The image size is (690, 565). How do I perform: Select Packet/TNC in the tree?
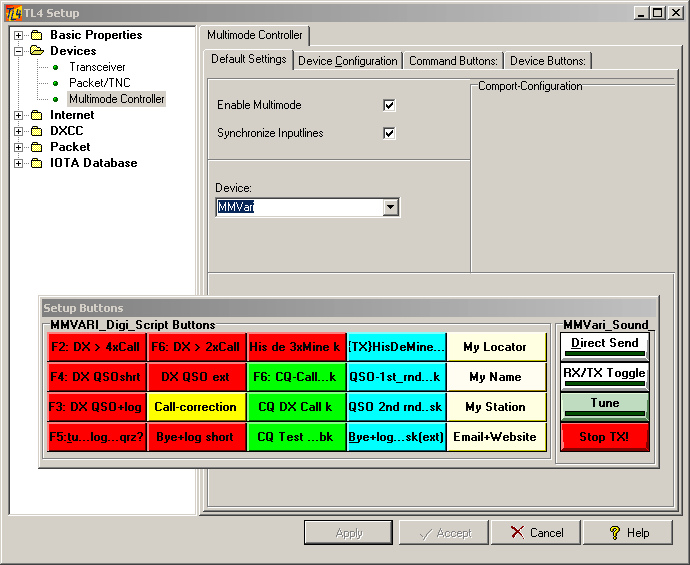(x=100, y=83)
